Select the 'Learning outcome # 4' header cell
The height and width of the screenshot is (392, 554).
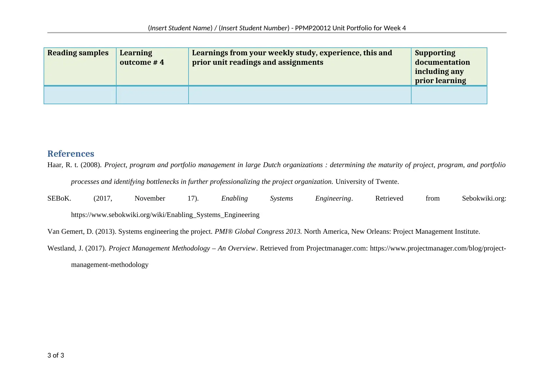pyautogui.click(x=153, y=67)
